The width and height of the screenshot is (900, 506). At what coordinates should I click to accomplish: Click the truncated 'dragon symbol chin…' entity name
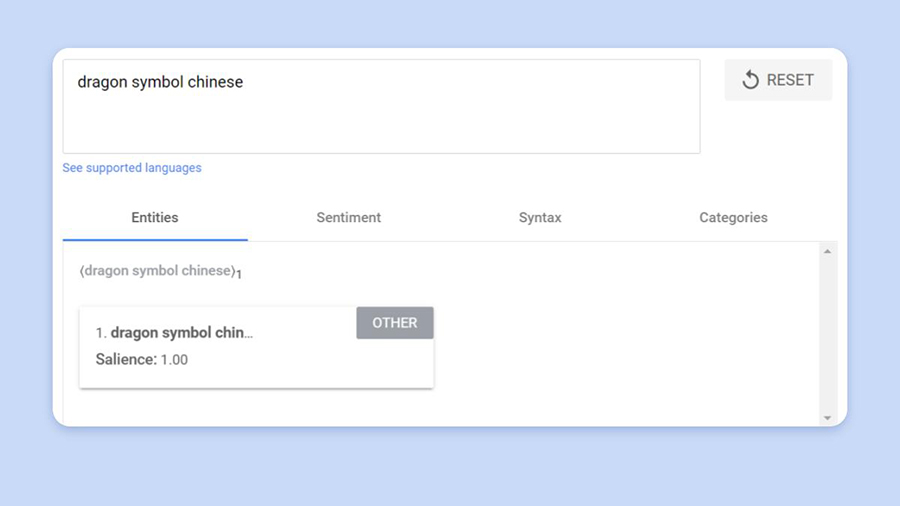coord(182,333)
